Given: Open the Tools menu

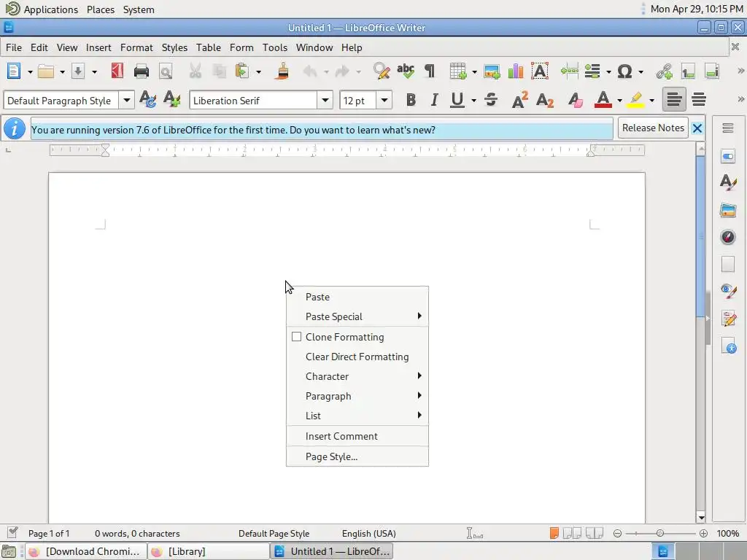Looking at the screenshot, I should pos(275,47).
